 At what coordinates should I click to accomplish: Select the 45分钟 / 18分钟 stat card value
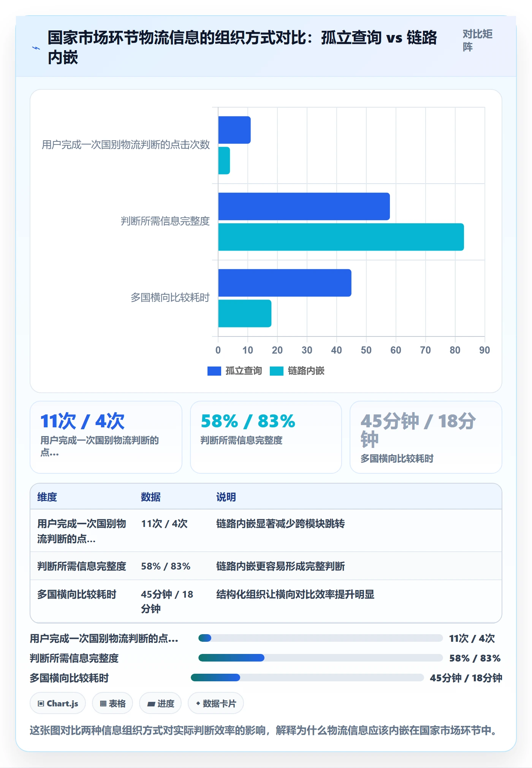point(418,430)
